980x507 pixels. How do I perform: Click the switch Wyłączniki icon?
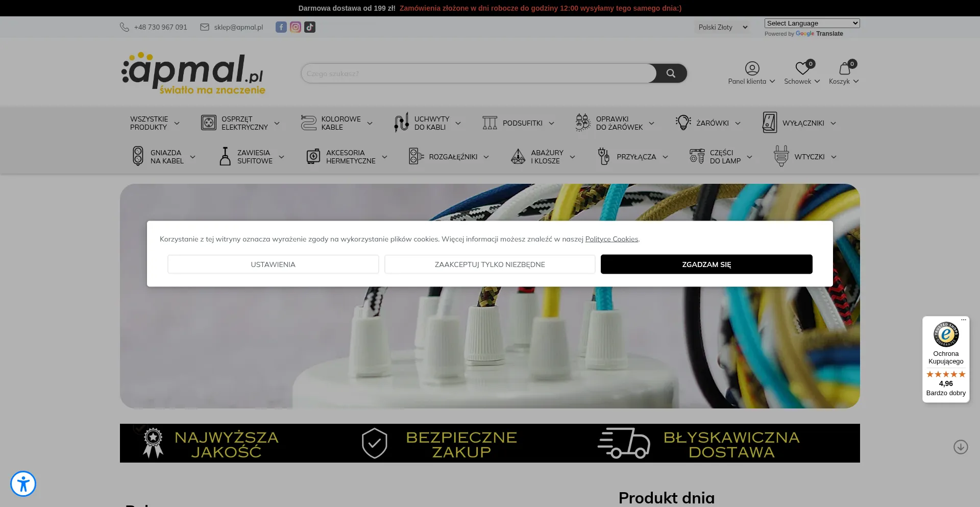(770, 123)
